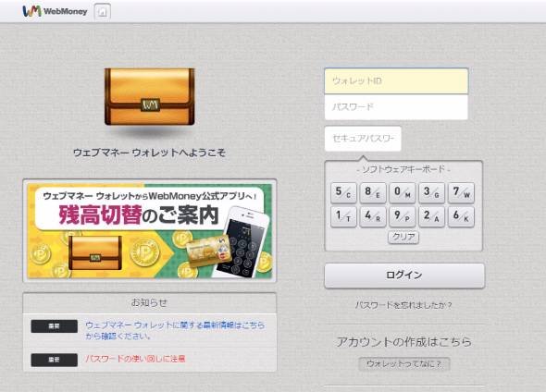Tap software keyboard key 9 P
This screenshot has height=392, width=546.
click(403, 216)
